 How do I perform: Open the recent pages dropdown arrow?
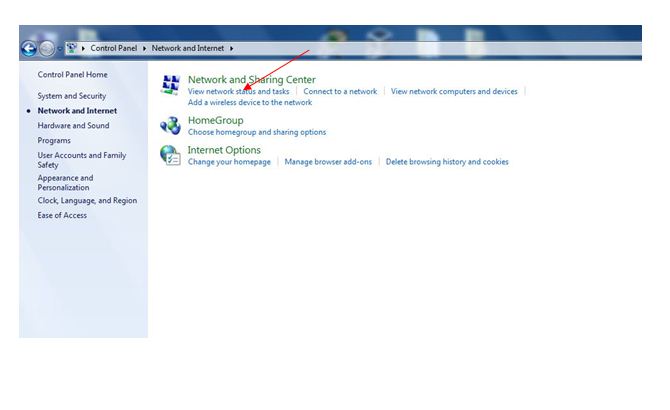click(59, 49)
